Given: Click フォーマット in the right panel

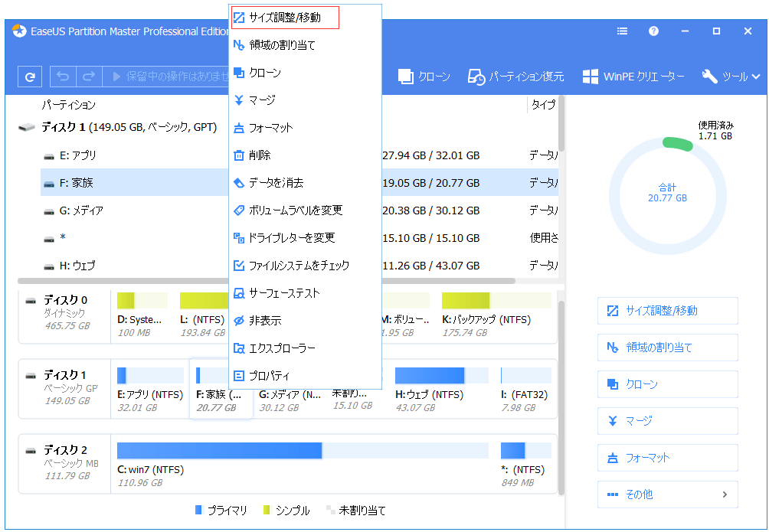Looking at the screenshot, I should coord(667,458).
